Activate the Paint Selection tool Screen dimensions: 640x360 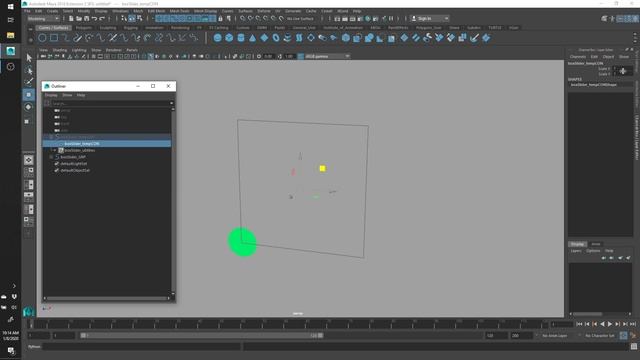click(x=29, y=82)
